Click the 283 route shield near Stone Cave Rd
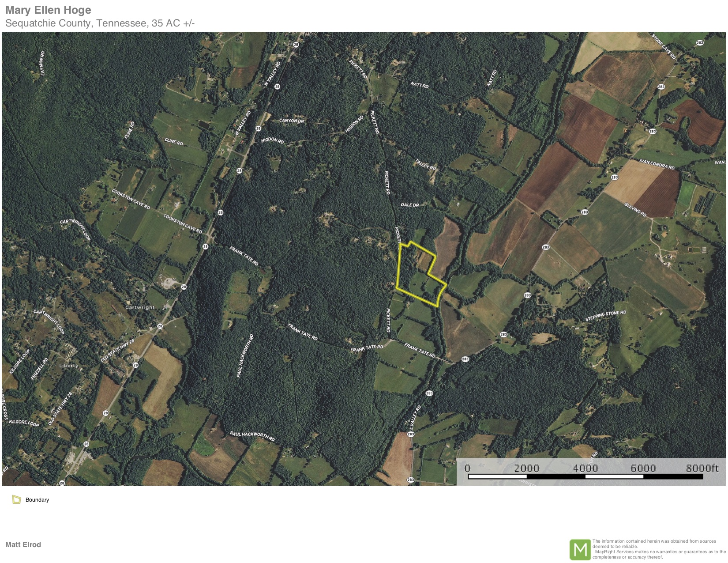The height and width of the screenshot is (563, 728). (699, 43)
